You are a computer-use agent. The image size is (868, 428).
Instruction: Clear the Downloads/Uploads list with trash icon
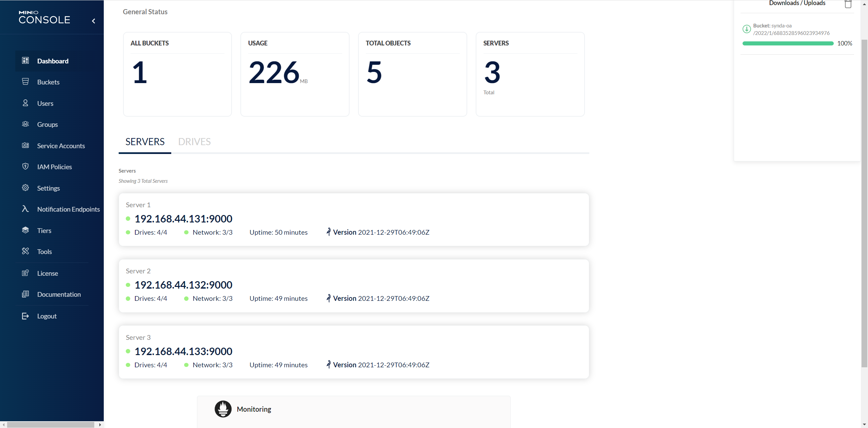(848, 4)
